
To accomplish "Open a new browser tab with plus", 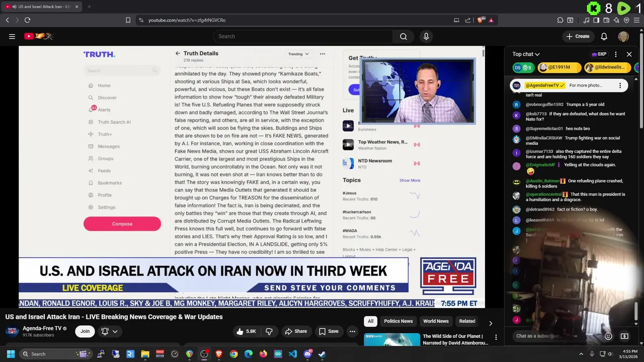I will 89,7.
